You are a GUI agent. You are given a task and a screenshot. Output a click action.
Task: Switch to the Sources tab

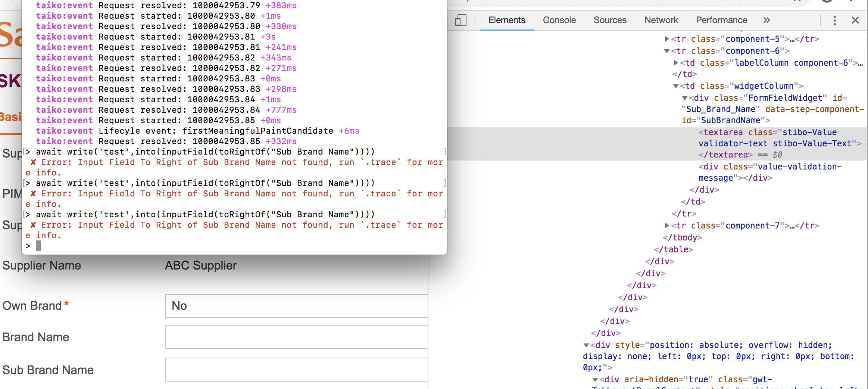pyautogui.click(x=610, y=20)
